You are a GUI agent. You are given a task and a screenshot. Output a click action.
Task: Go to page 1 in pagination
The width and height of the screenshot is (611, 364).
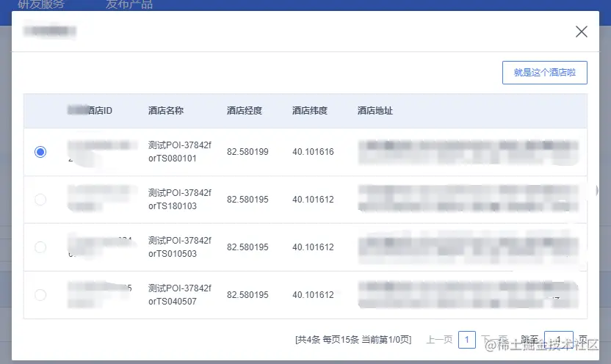pos(467,340)
